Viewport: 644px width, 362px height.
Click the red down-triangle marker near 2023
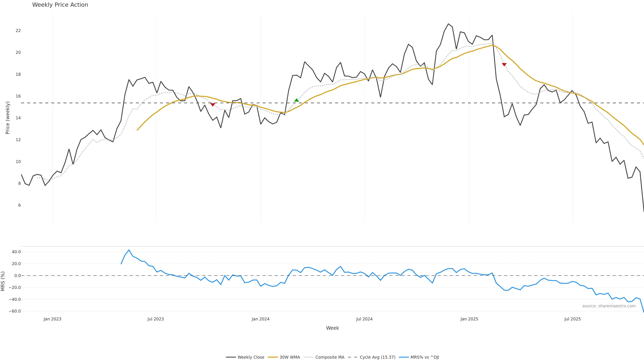point(213,105)
